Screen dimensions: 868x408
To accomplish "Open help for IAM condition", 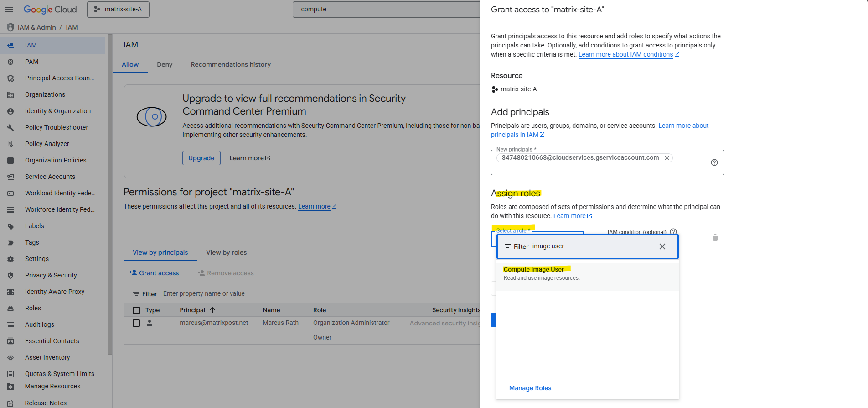I will (673, 232).
